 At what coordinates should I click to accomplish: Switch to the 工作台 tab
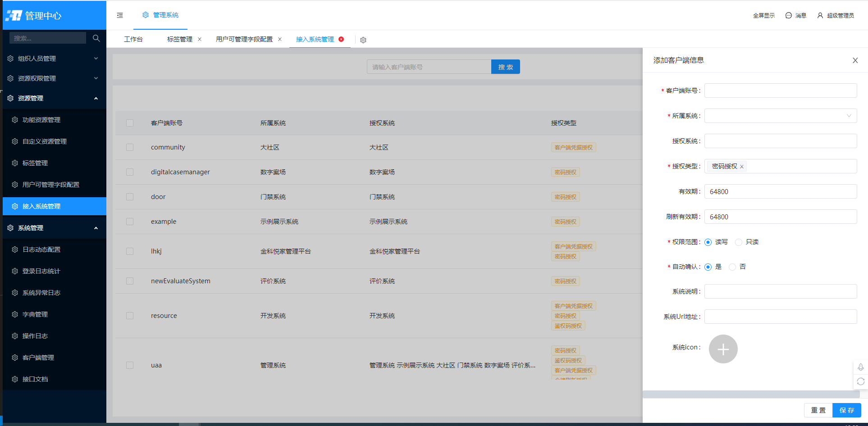[133, 39]
